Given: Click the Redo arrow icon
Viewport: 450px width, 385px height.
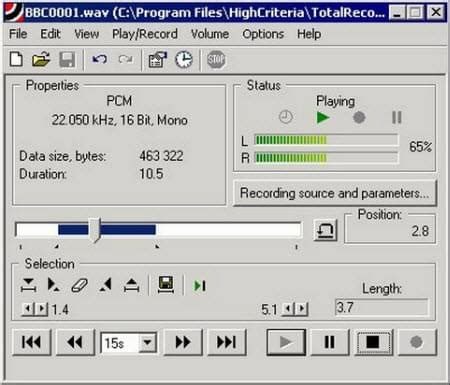Looking at the screenshot, I should click(125, 60).
